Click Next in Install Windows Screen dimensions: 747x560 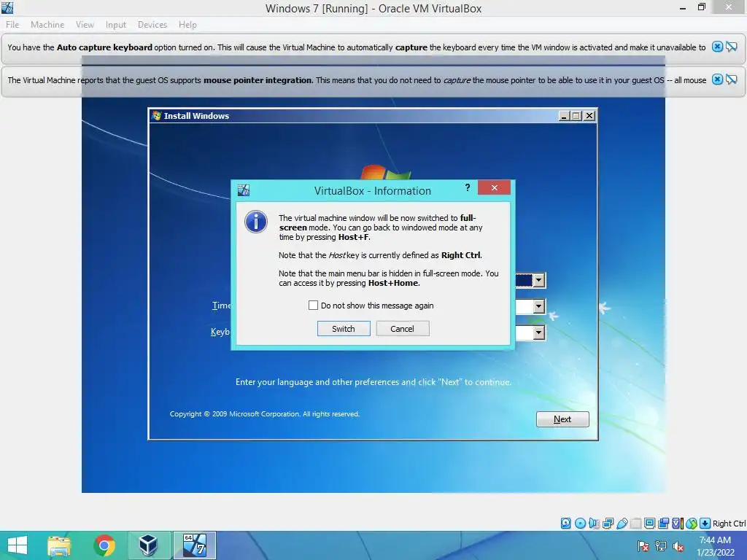[562, 419]
